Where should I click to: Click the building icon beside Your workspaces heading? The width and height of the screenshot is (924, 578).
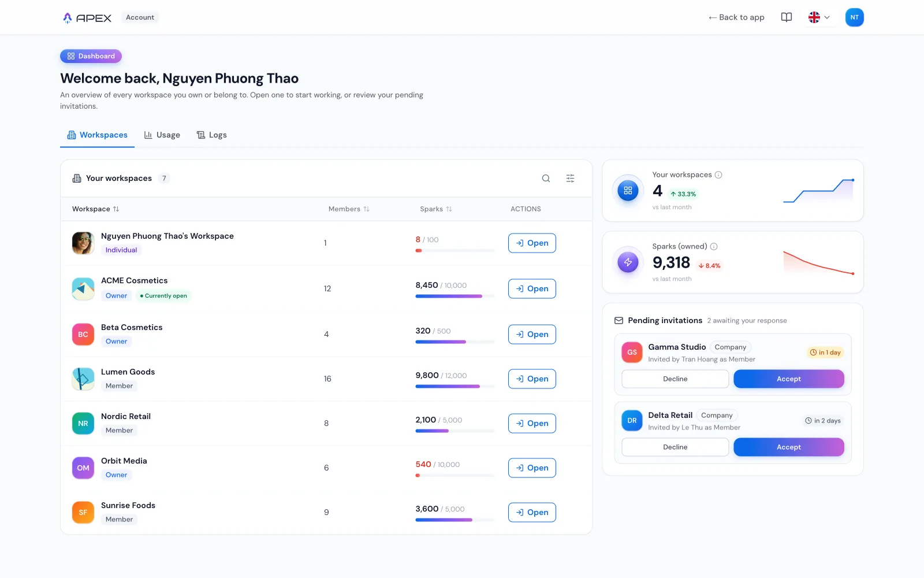(76, 179)
